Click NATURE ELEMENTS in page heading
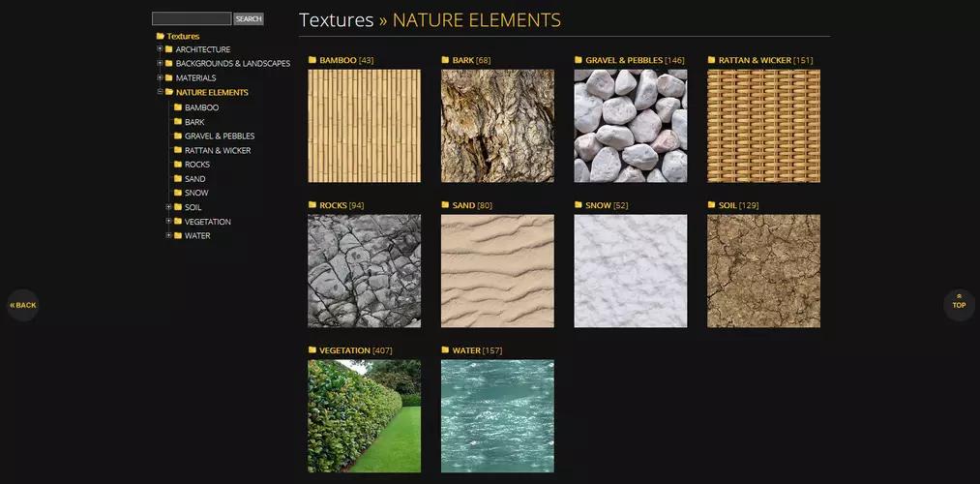This screenshot has height=484, width=980. (x=477, y=20)
